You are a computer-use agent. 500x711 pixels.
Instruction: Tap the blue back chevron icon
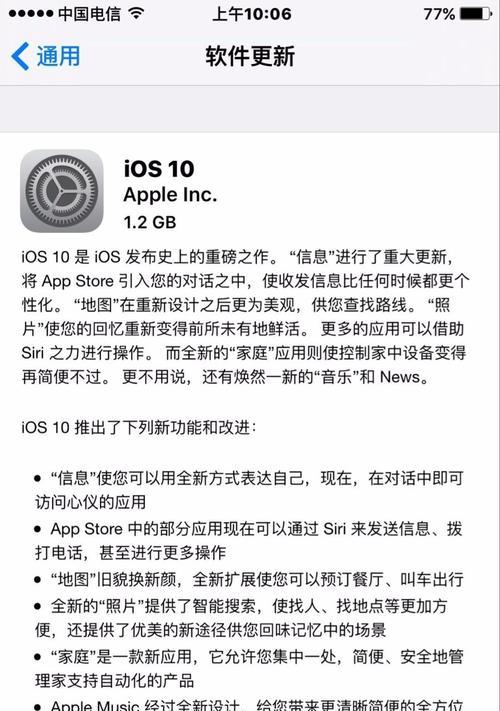coord(20,56)
